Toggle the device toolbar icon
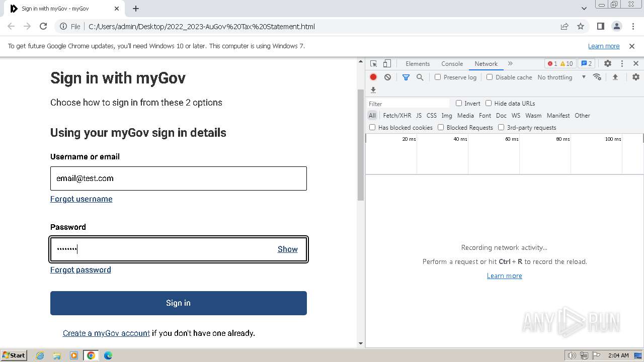The width and height of the screenshot is (644, 362). point(387,63)
